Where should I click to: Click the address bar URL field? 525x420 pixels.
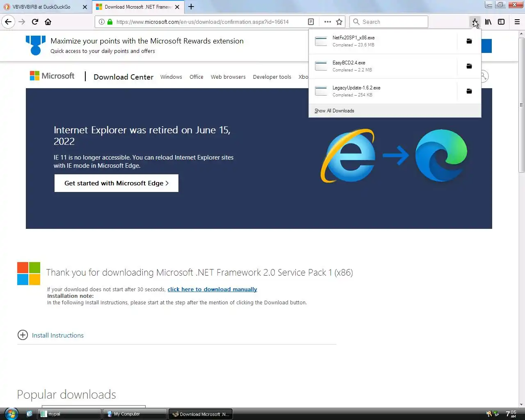tap(203, 22)
